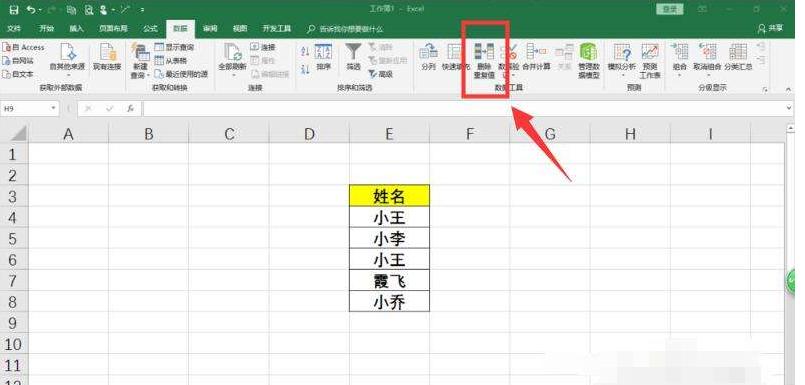The width and height of the screenshot is (805, 385).
Task: Click the Tell Me search box
Action: pos(345,29)
